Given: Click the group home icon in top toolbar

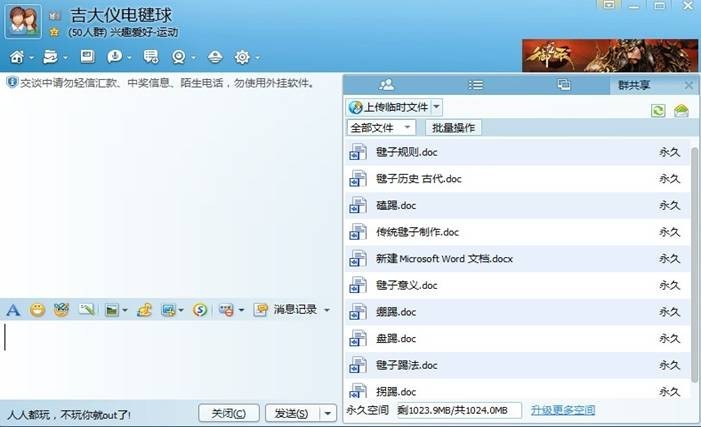Looking at the screenshot, I should click(18, 56).
